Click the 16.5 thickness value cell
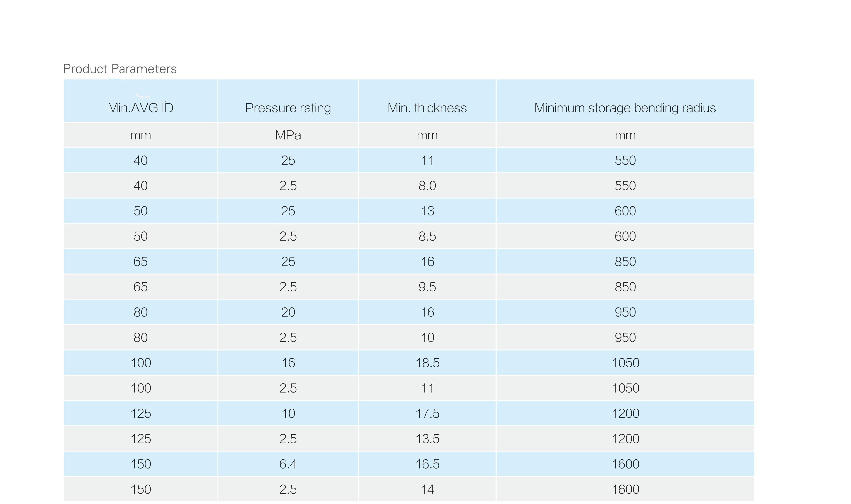The height and width of the screenshot is (504, 851). coord(427,464)
